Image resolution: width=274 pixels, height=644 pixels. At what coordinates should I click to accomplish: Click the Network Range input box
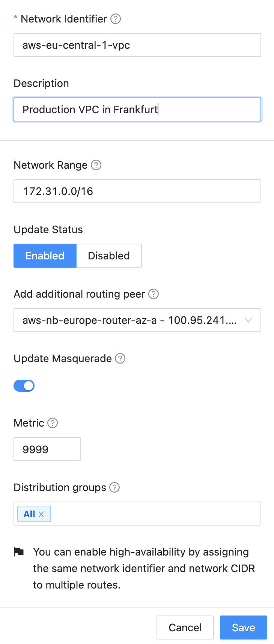137,191
